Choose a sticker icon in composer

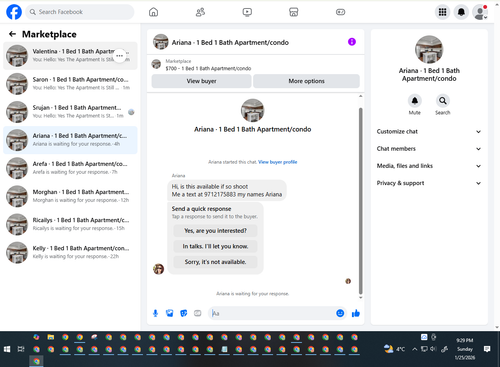[x=184, y=313]
